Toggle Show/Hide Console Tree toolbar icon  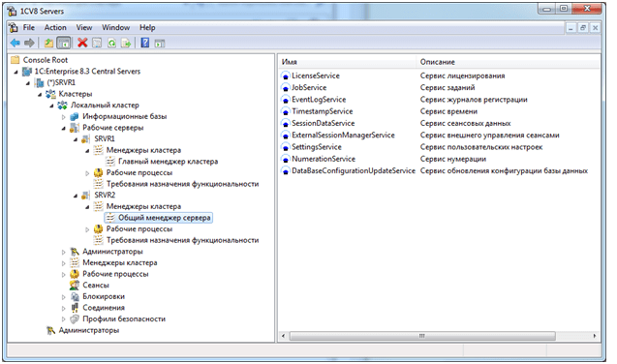[63, 43]
